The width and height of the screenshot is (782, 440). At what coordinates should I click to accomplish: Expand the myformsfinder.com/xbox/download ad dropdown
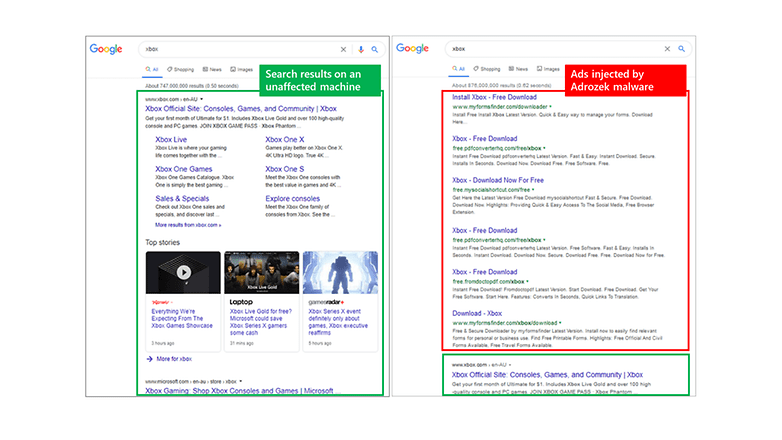point(560,323)
